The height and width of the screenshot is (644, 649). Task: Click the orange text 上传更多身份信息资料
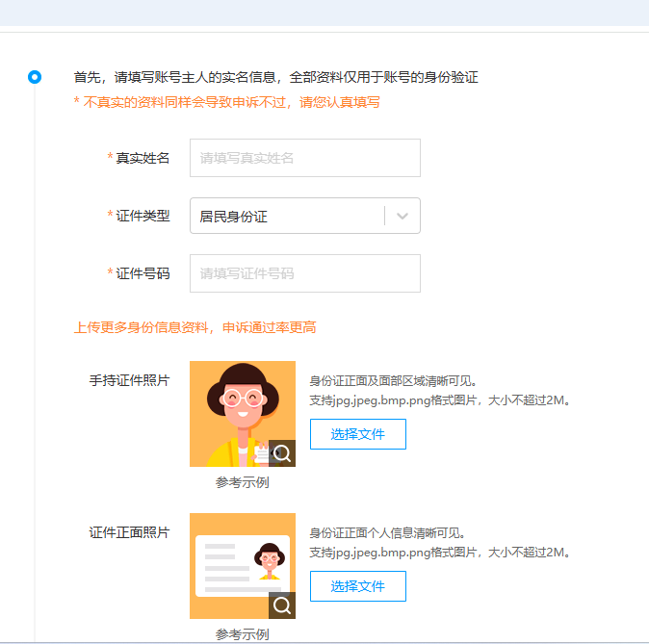click(142, 327)
